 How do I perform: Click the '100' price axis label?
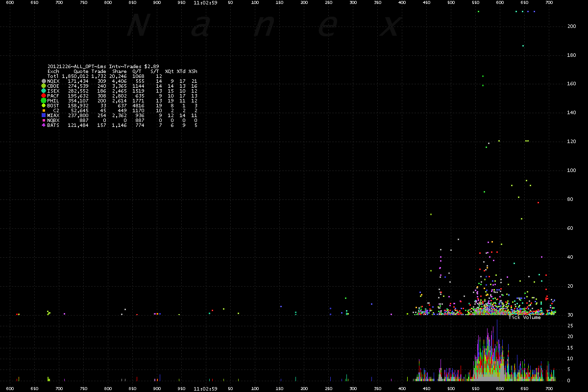tap(571, 171)
